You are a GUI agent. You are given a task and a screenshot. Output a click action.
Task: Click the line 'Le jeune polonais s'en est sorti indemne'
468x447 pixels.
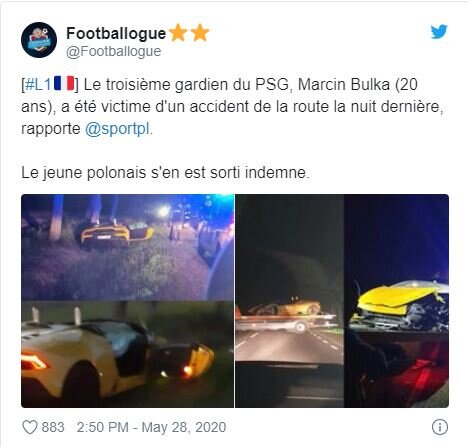[165, 173]
